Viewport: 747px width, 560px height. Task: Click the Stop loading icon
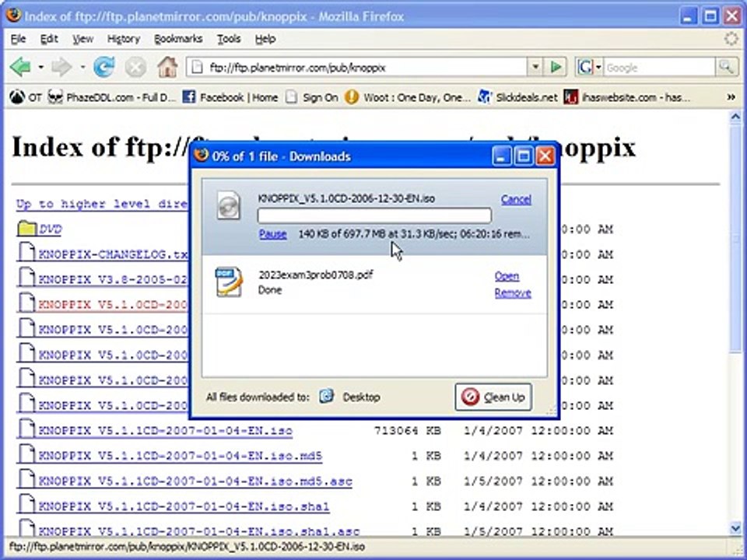pyautogui.click(x=135, y=67)
